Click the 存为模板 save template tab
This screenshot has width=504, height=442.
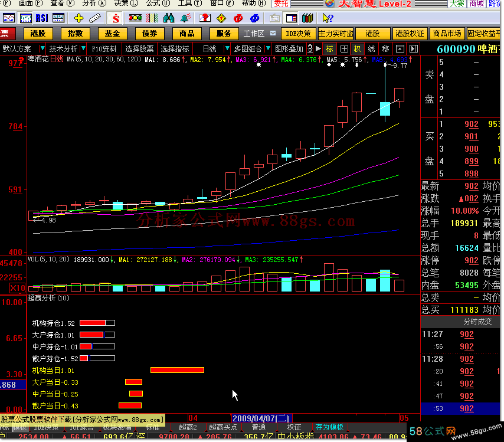329,427
